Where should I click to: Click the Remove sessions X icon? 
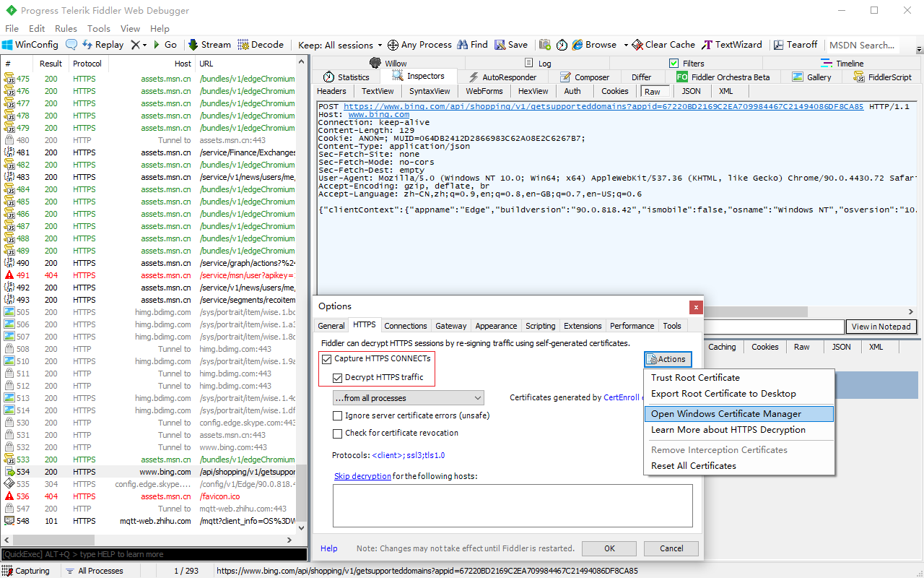(135, 45)
